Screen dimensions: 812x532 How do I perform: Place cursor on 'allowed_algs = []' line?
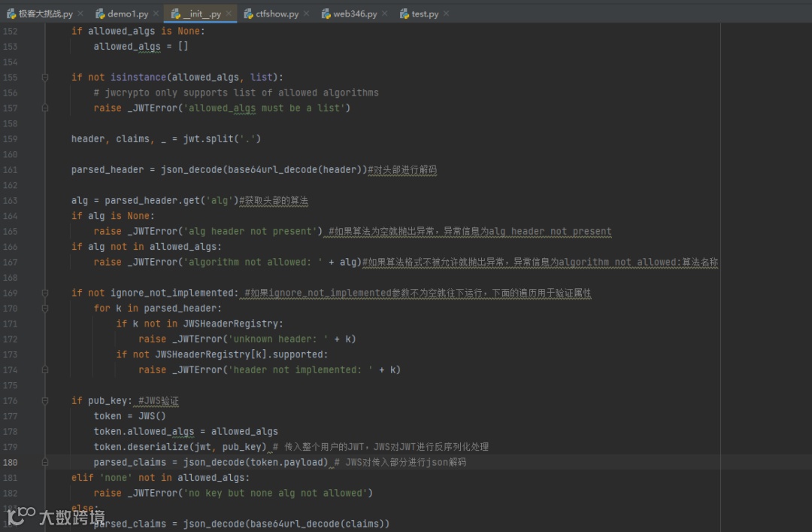point(141,46)
